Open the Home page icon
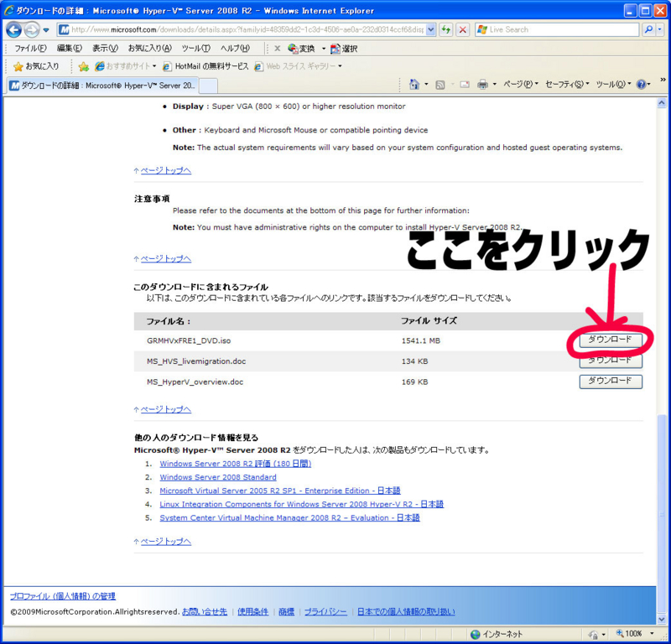 [x=414, y=85]
